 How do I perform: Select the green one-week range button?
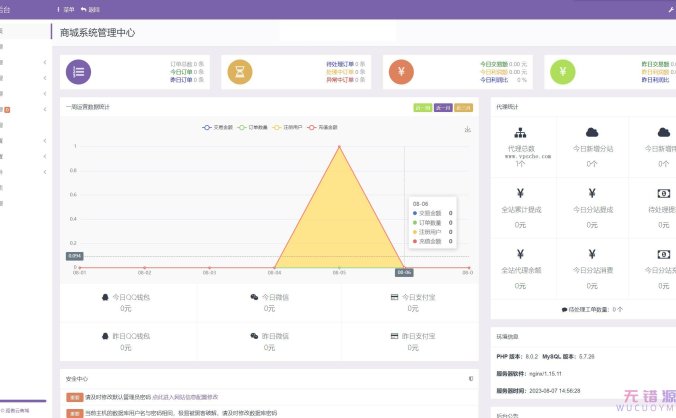click(423, 107)
